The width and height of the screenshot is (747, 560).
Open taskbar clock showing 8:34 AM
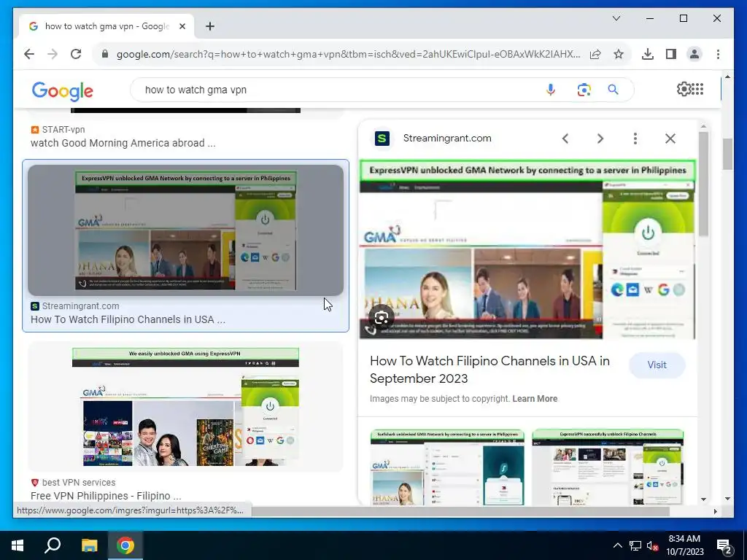[684, 545]
